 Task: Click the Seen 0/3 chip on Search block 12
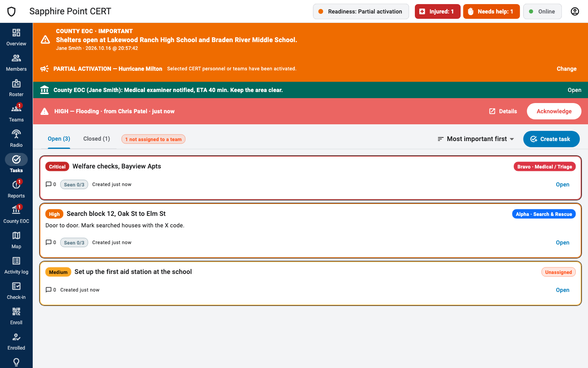tap(74, 243)
